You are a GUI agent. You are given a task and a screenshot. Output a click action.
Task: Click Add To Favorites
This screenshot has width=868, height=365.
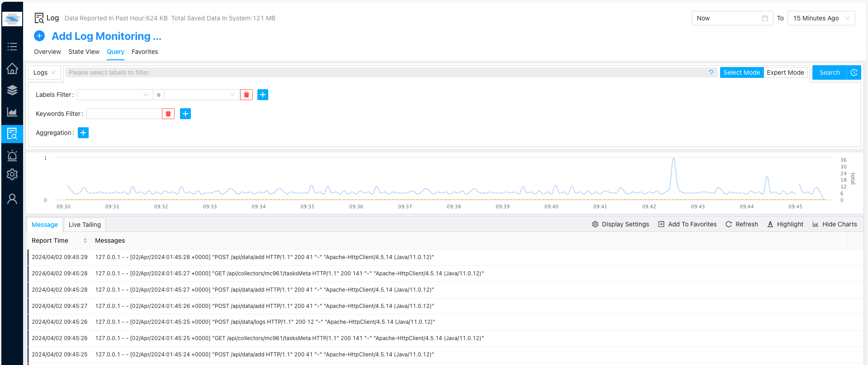click(x=687, y=224)
